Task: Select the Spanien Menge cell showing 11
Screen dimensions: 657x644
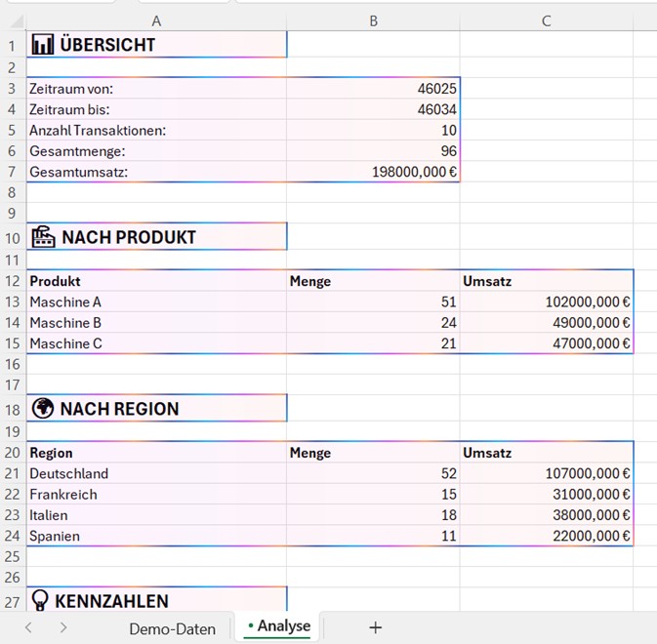Action: (373, 536)
